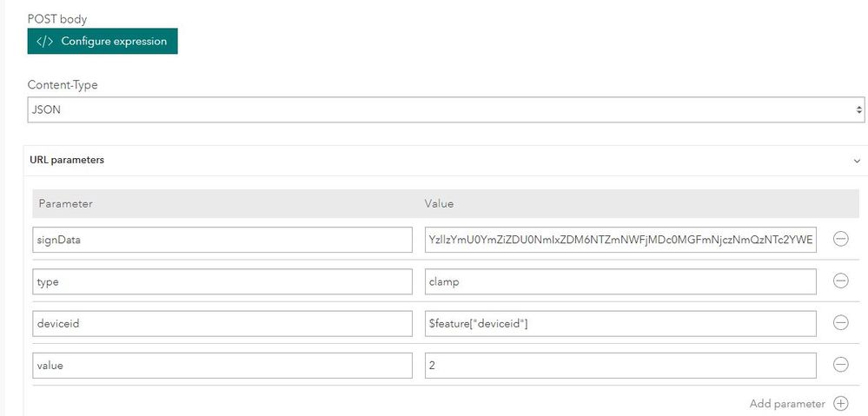Open the Content-Type JSON dropdown
Image resolution: width=868 pixels, height=416 pixels.
tap(446, 110)
